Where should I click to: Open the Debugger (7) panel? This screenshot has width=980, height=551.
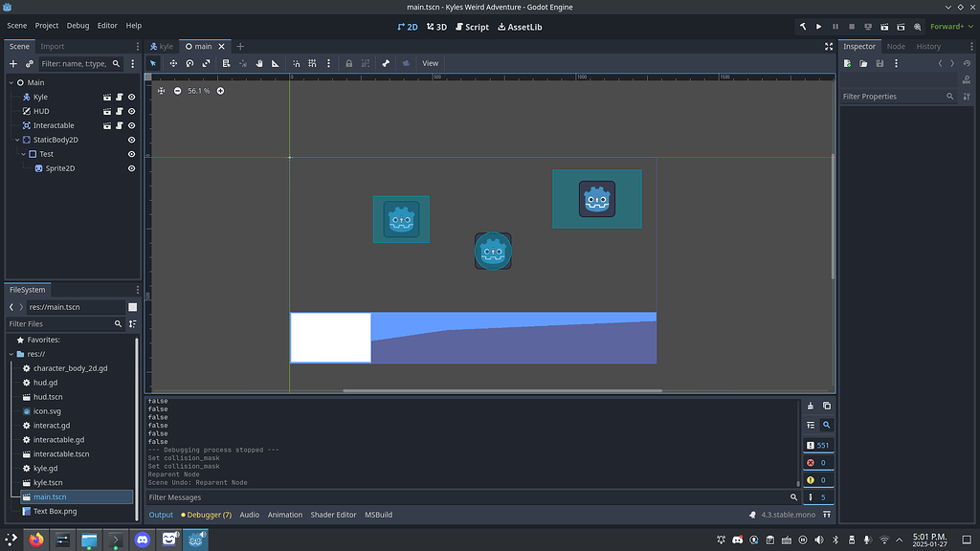[x=207, y=515]
